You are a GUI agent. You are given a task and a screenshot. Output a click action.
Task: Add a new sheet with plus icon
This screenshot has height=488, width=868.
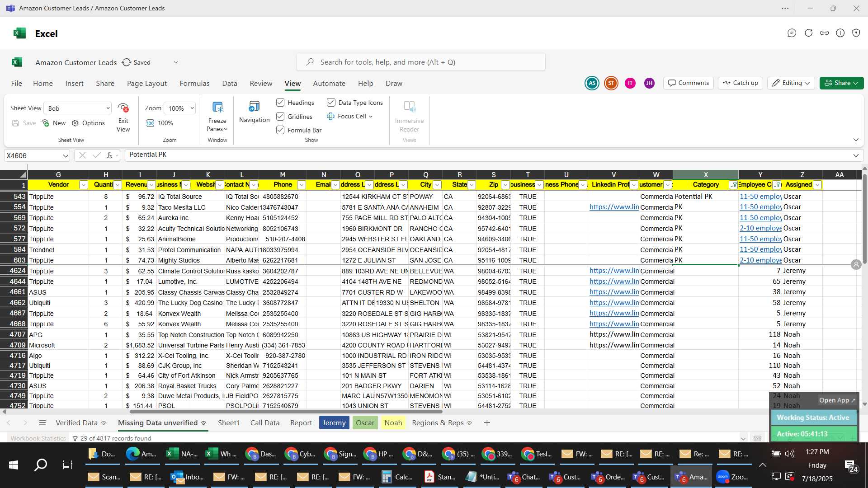487,423
